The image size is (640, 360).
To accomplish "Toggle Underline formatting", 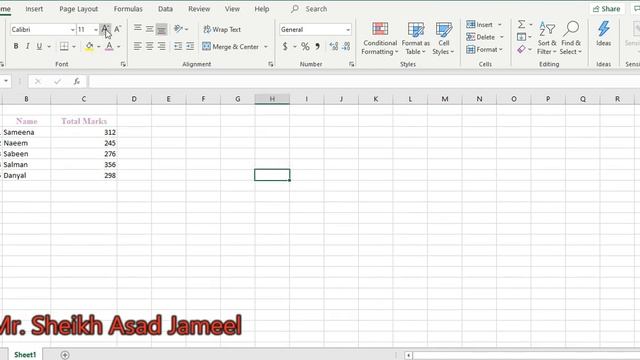I will (39, 46).
